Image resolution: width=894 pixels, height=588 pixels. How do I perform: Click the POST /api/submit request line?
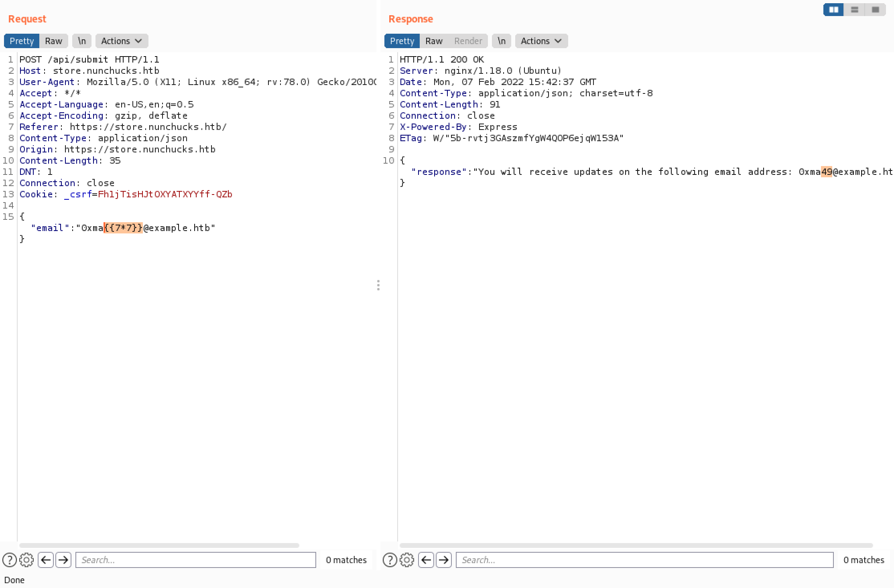89,59
